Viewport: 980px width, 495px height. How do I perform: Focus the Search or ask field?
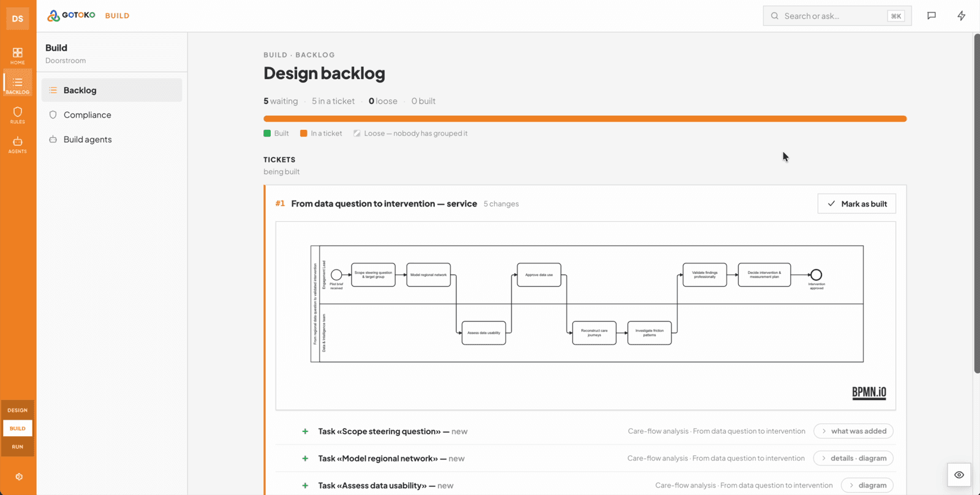837,16
